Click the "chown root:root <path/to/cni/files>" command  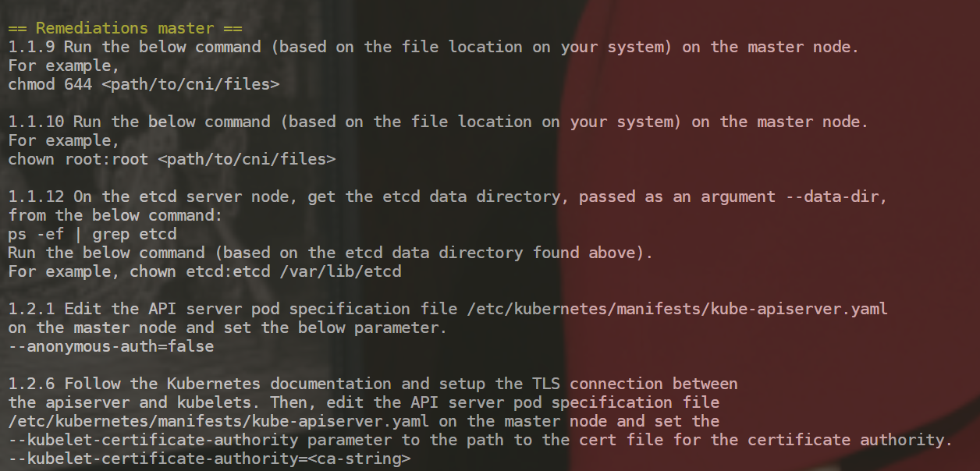(172, 159)
